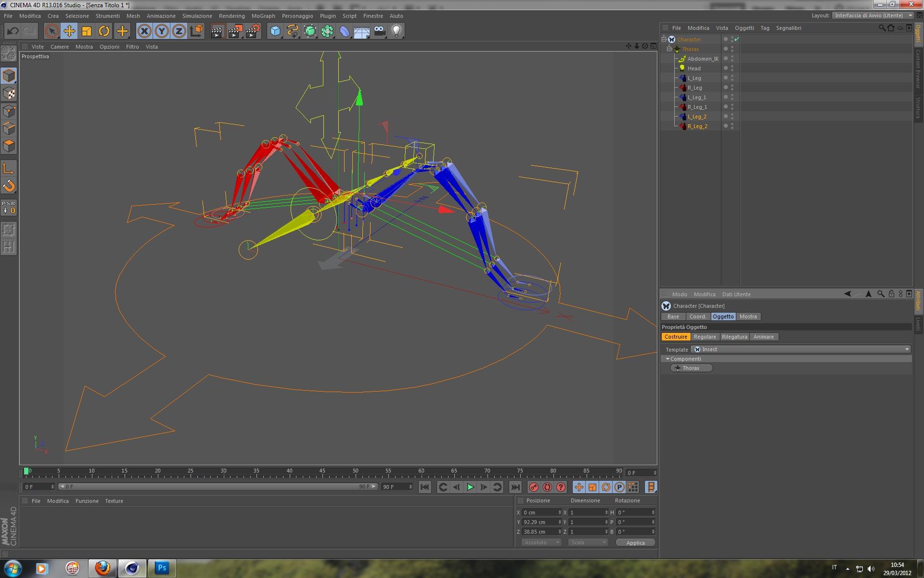Open the light object icon

point(396,31)
